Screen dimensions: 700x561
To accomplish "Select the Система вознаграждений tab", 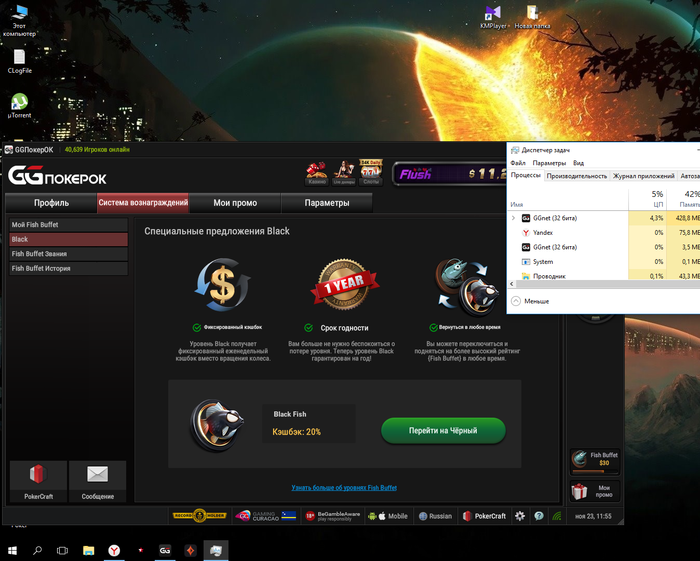I will click(143, 203).
